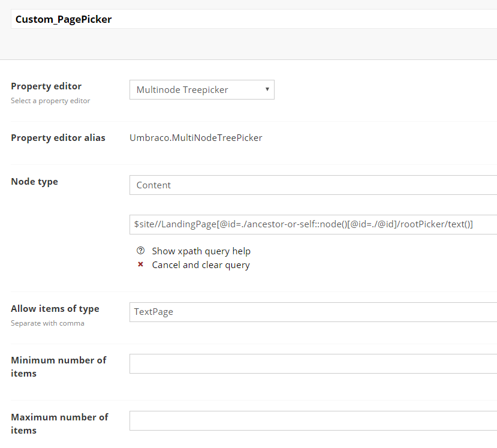Click the arrow on the property editor select

point(267,90)
